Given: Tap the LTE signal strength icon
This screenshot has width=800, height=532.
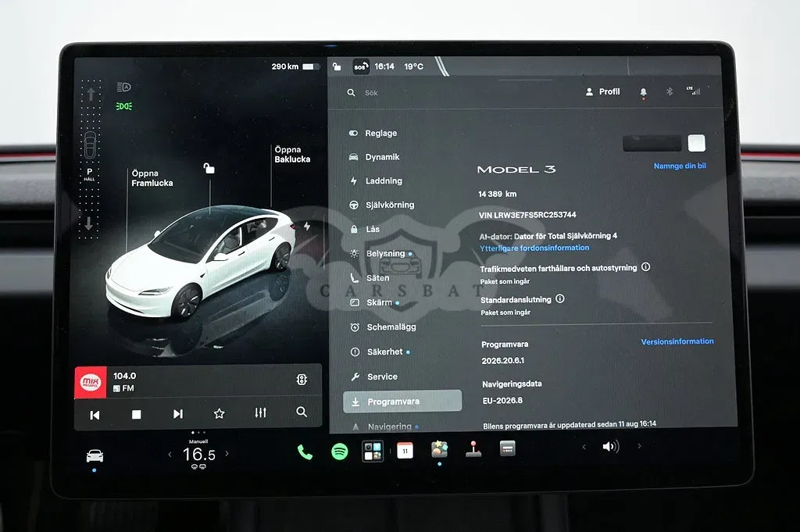Looking at the screenshot, I should 694,91.
